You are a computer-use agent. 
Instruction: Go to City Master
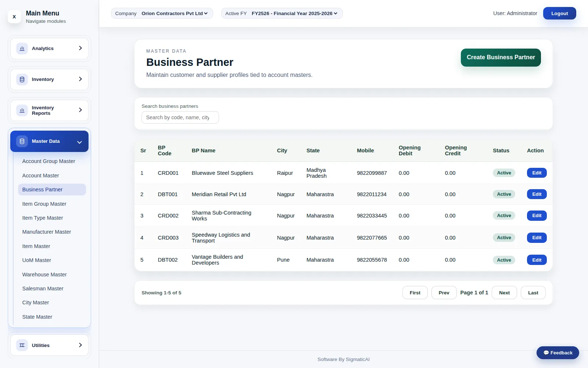click(52, 302)
